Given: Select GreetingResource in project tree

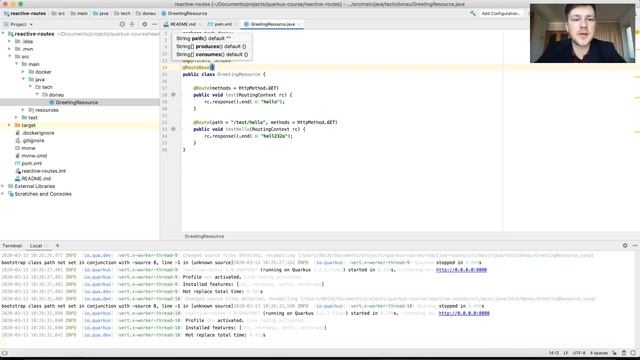Looking at the screenshot, I should click(x=77, y=102).
